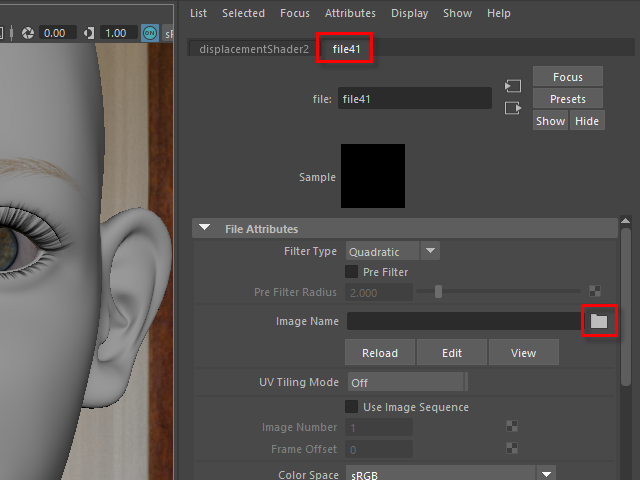
Task: Open the UV Tiling Mode dropdown
Action: tap(407, 383)
